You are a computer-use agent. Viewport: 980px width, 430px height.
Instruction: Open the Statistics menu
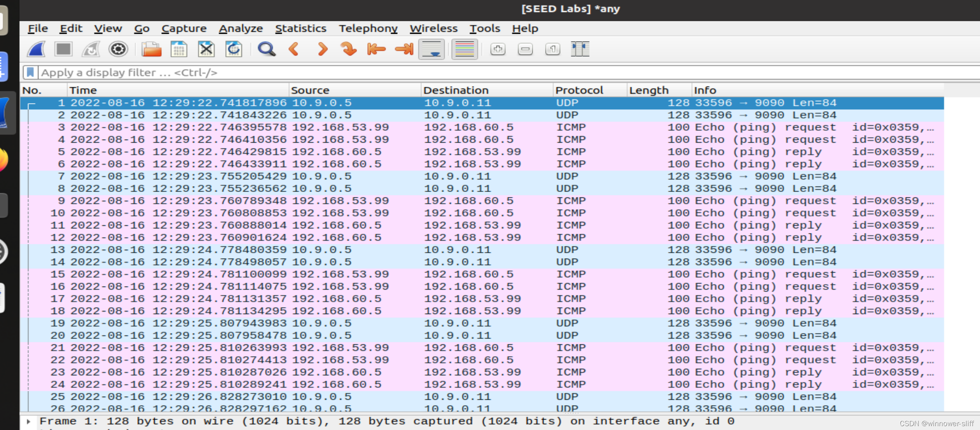[301, 28]
